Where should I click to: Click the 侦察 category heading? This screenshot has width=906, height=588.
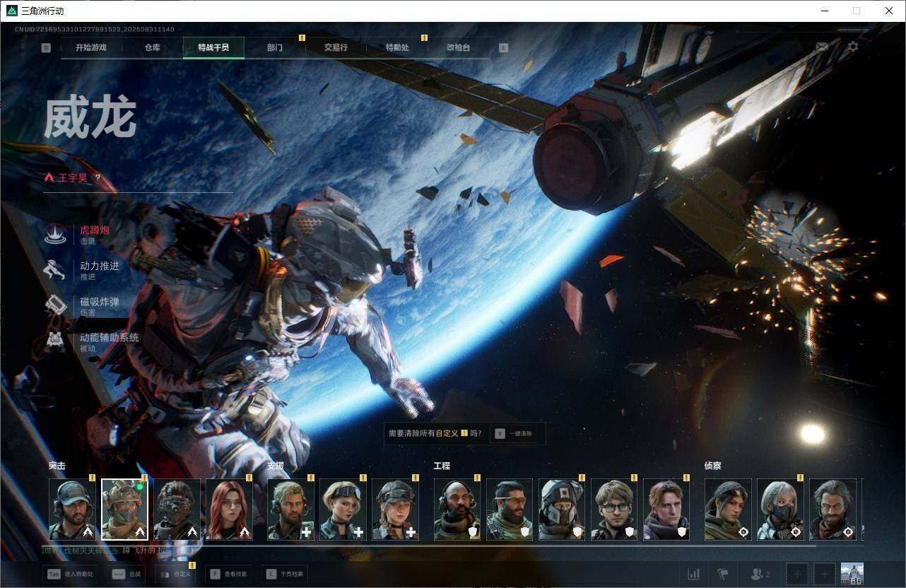pos(712,466)
